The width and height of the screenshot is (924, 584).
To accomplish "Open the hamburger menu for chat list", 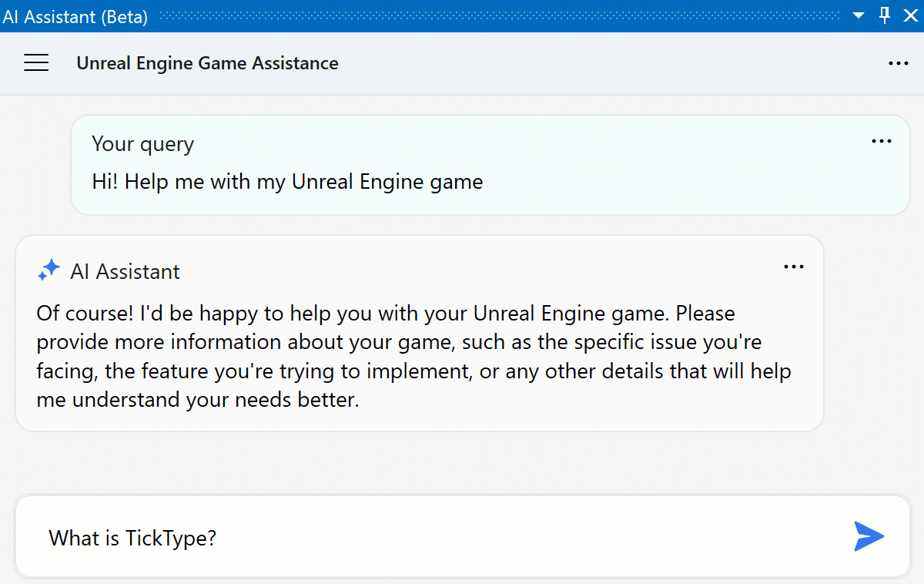I will tap(36, 63).
